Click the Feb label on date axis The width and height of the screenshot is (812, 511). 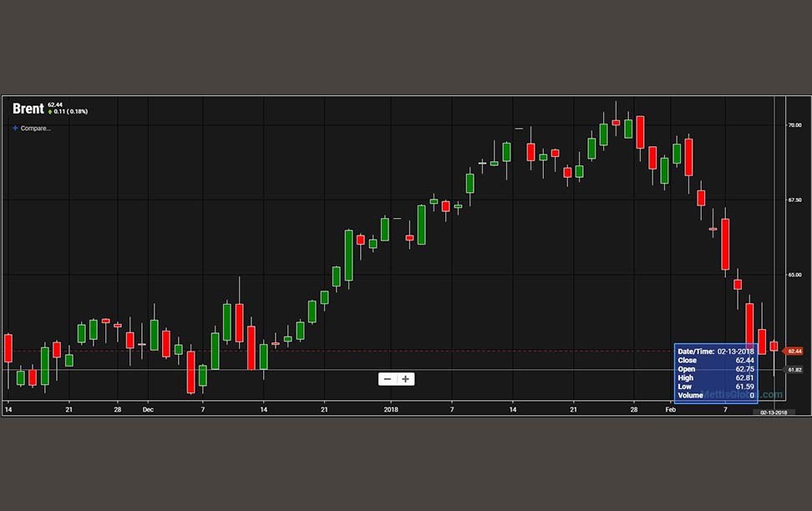671,409
